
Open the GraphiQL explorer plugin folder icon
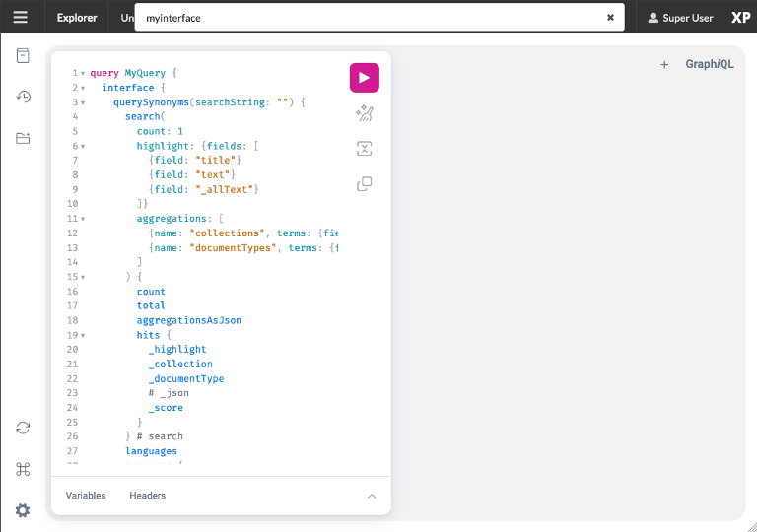23,138
